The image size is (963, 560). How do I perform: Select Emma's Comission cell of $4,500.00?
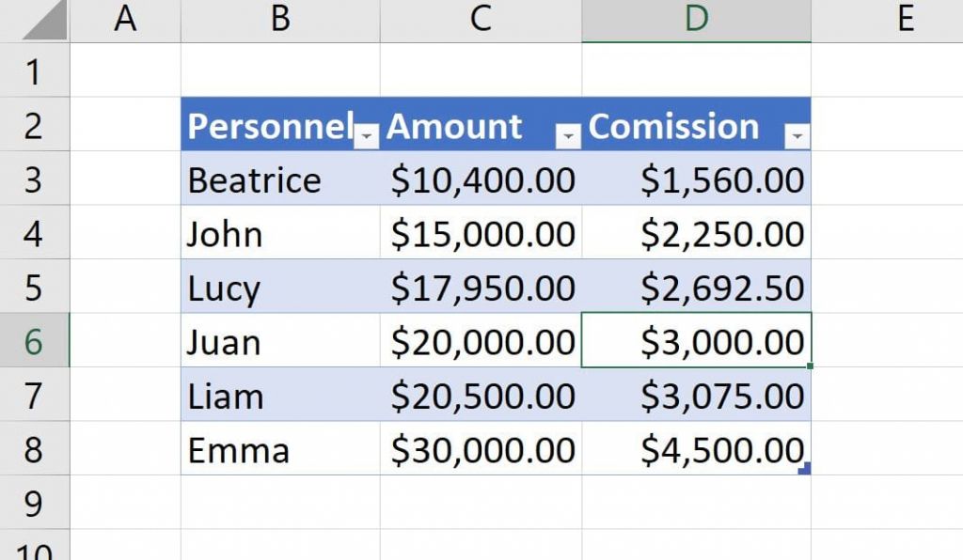696,450
